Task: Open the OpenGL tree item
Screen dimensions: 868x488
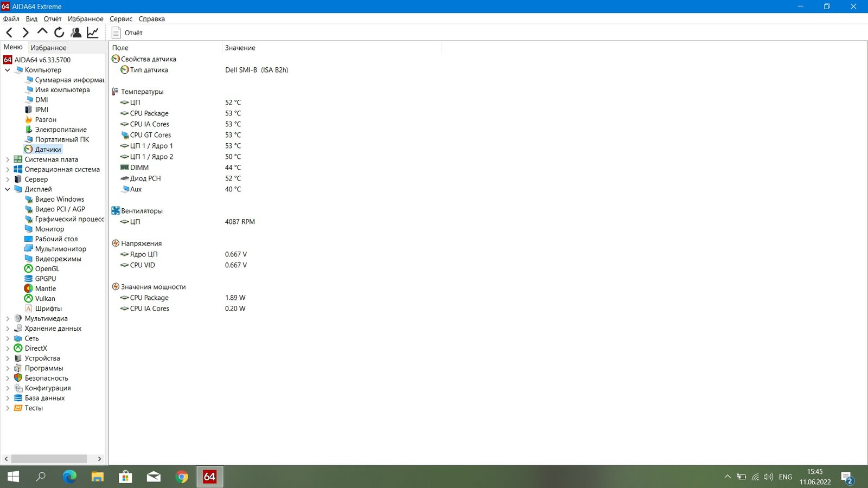Action: (47, 269)
